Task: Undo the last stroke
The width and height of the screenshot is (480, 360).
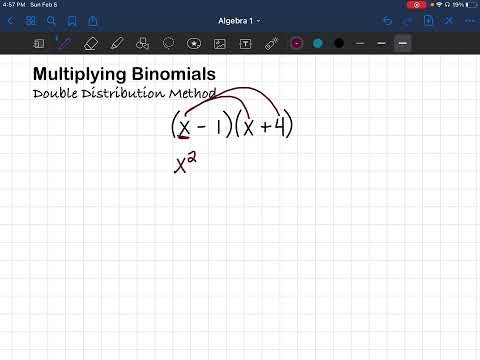Action: (x=388, y=21)
